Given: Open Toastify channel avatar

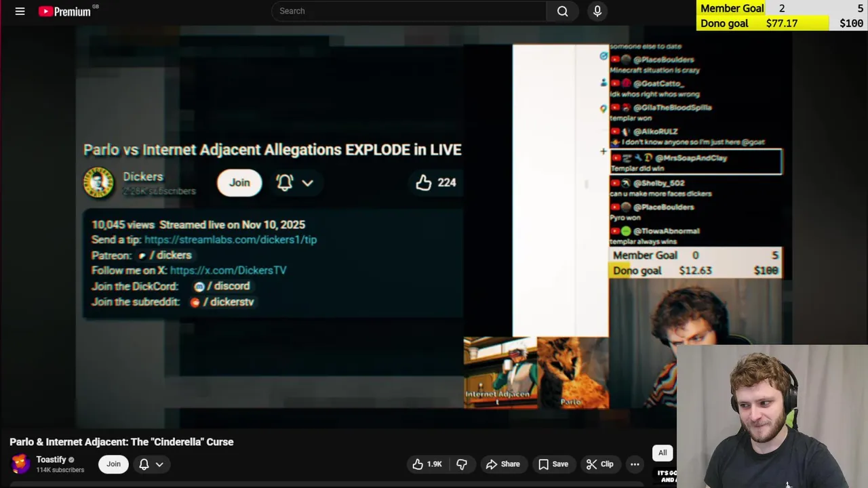Looking at the screenshot, I should tap(20, 464).
